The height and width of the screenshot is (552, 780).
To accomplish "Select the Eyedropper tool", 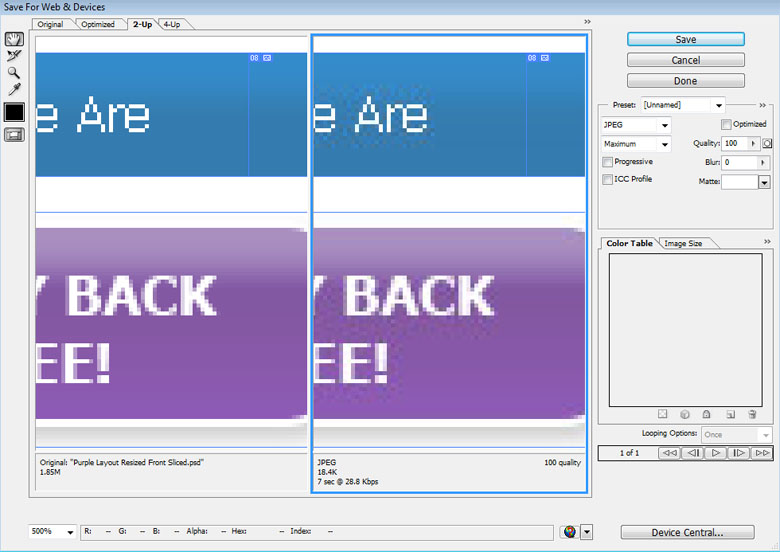I will pos(14,90).
